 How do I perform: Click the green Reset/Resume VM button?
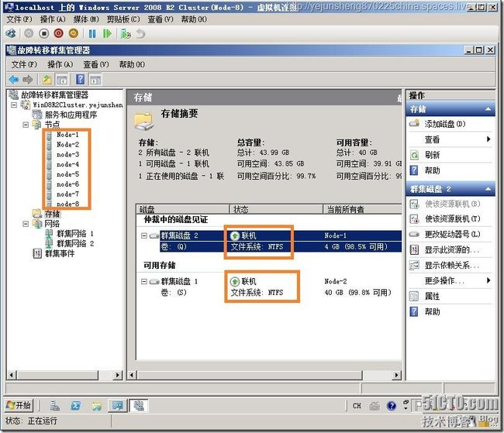pos(107,33)
